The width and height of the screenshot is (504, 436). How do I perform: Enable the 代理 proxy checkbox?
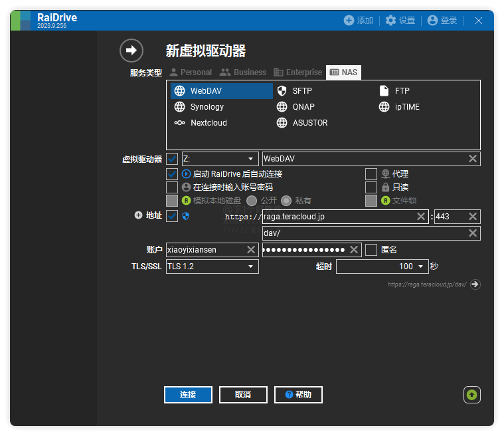click(371, 174)
